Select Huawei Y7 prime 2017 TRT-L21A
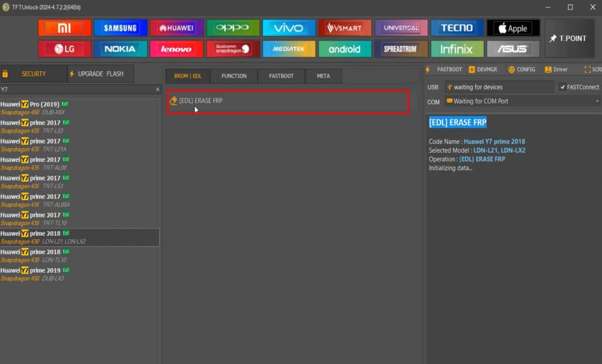The image size is (602, 364). (80, 145)
